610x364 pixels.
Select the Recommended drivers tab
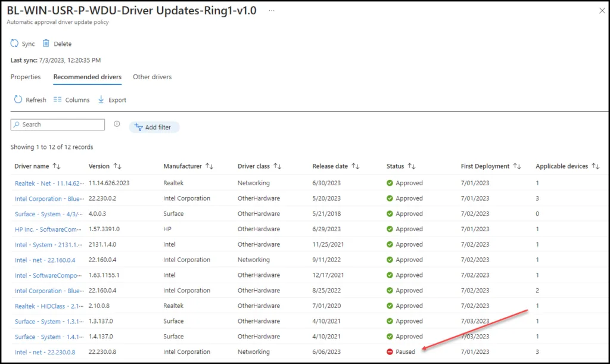pyautogui.click(x=87, y=77)
